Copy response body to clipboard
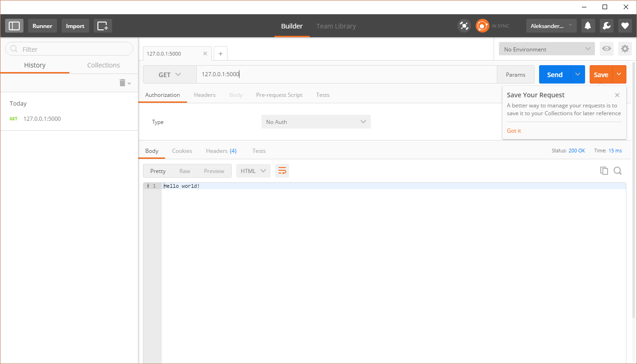The width and height of the screenshot is (637, 364). coord(604,171)
